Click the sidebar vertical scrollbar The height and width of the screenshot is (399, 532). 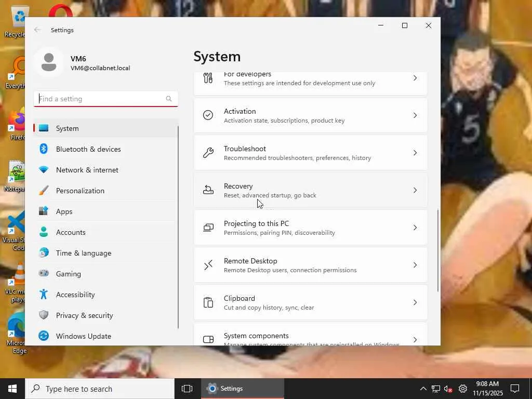(x=178, y=227)
